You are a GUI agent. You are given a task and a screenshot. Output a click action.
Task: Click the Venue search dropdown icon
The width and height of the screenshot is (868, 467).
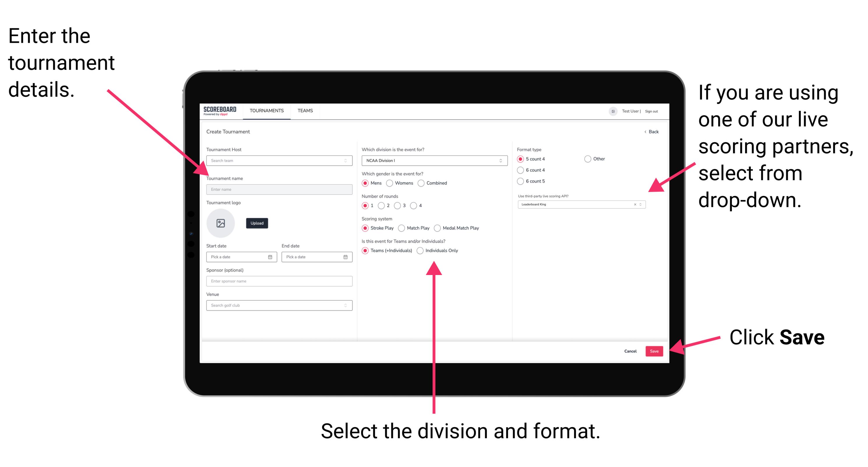(346, 305)
